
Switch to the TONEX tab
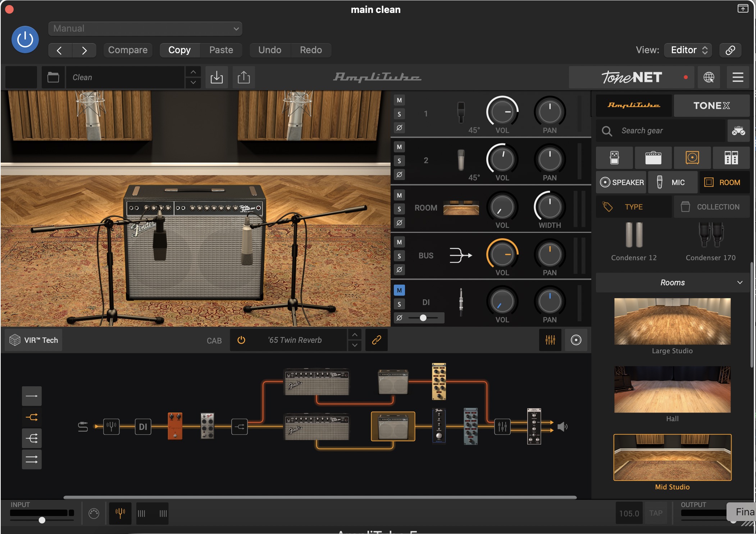coord(711,106)
